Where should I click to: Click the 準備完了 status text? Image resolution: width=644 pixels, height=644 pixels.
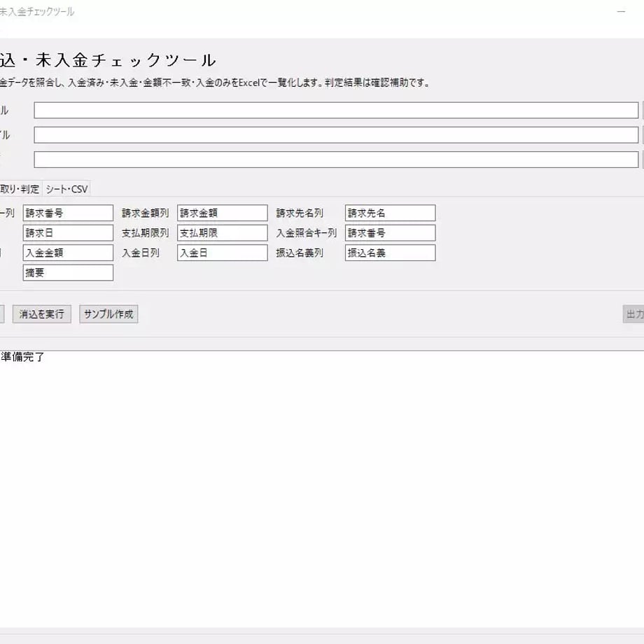[22, 357]
